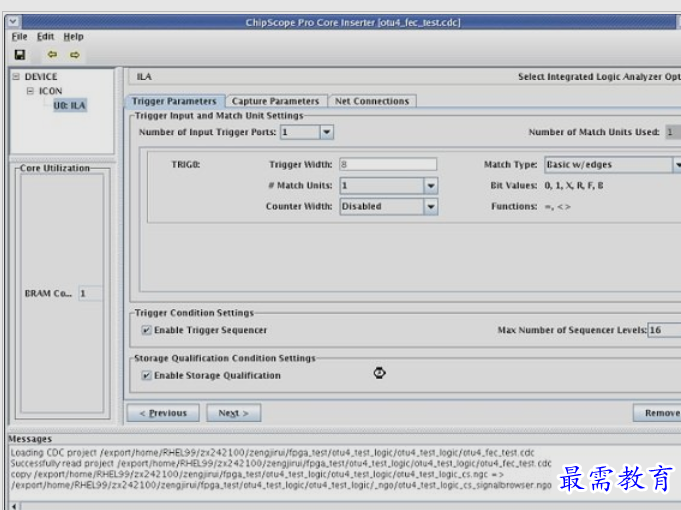Viewport: 681px width, 510px height.
Task: Open the File menu
Action: (x=19, y=37)
